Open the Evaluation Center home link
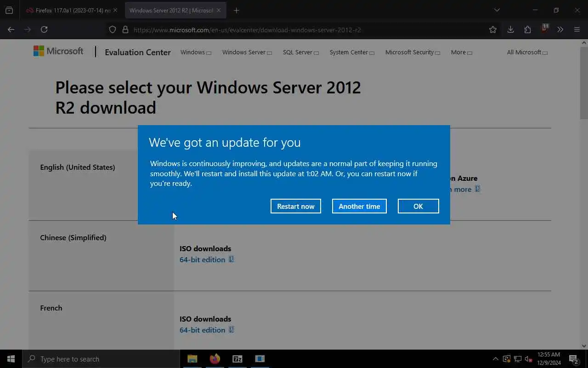 coord(138,52)
